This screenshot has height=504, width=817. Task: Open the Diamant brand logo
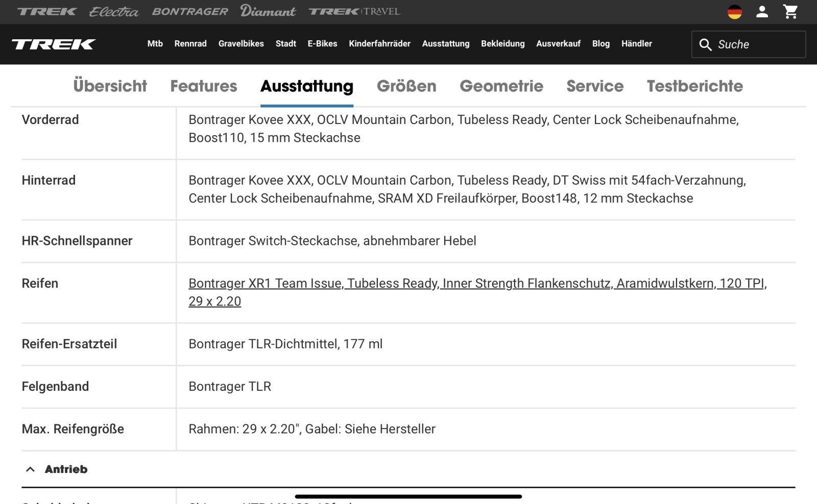pyautogui.click(x=268, y=11)
